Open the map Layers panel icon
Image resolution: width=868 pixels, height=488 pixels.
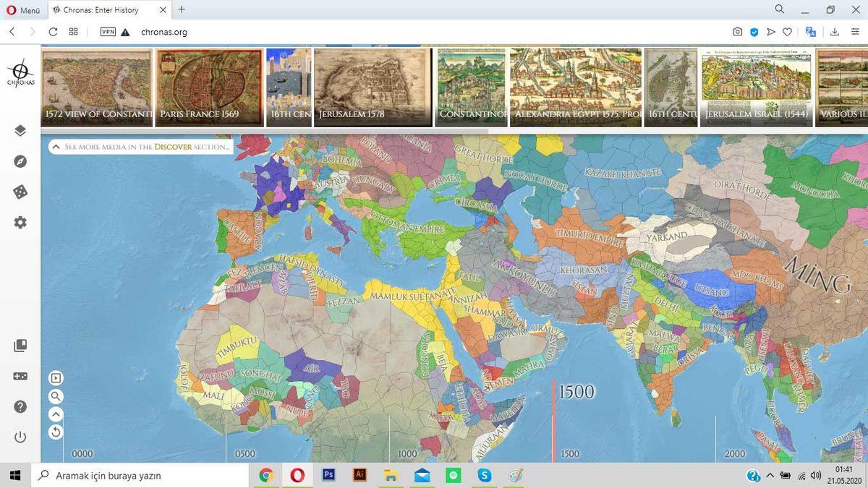20,131
